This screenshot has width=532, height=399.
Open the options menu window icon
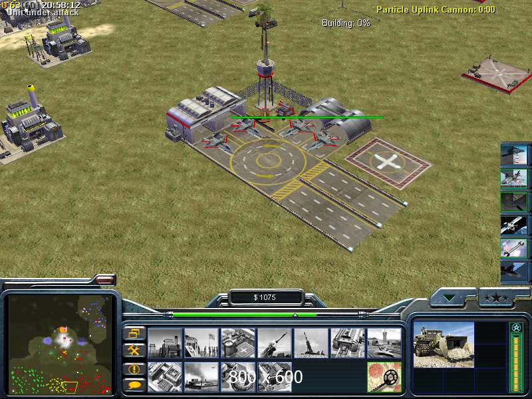coord(134,334)
